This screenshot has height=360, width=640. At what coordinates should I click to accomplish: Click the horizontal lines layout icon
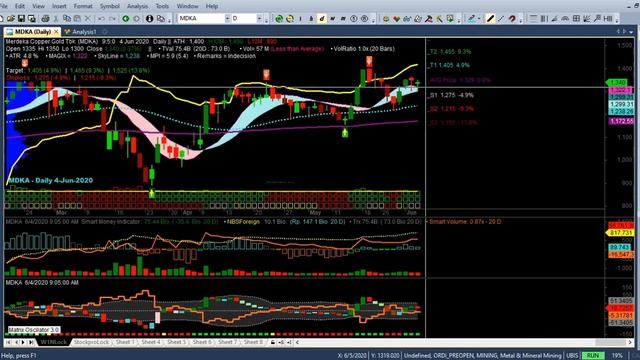(533, 18)
